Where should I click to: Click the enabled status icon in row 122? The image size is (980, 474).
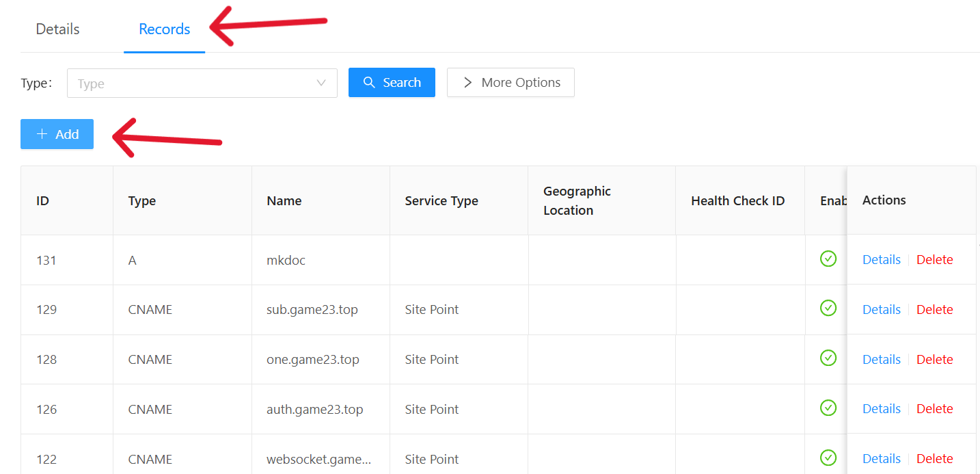click(x=828, y=458)
